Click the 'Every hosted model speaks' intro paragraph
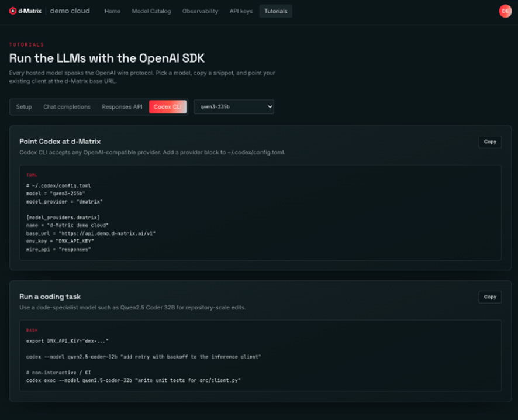This screenshot has height=420, width=518. point(142,77)
